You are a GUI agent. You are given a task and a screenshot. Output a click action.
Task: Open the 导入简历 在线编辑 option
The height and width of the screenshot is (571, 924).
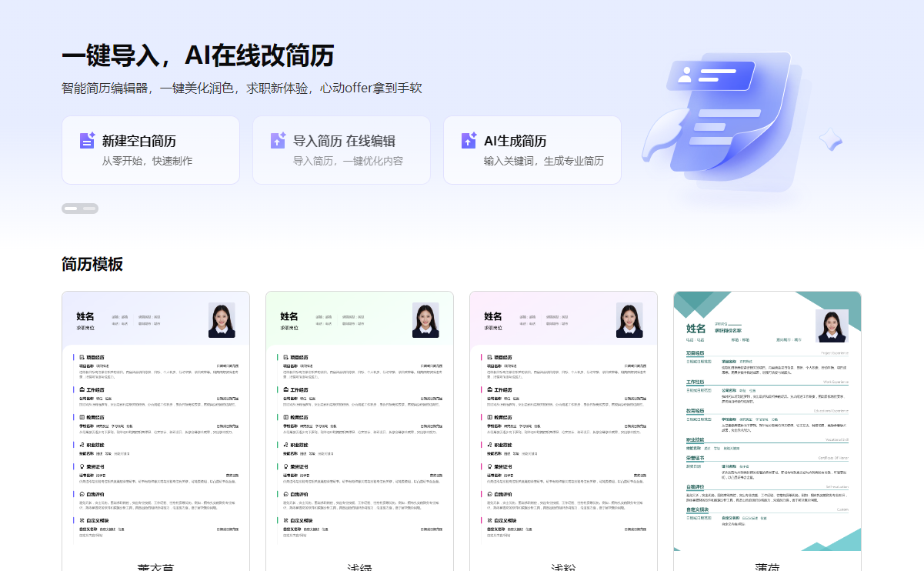click(344, 141)
